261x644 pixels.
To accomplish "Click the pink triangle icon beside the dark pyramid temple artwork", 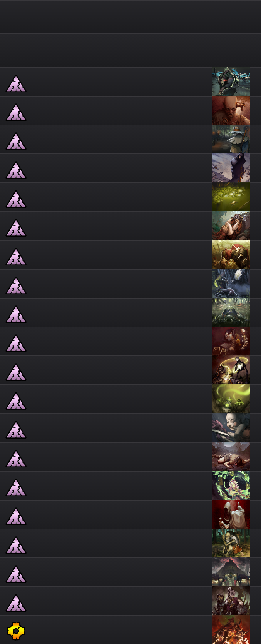I will click(16, 574).
